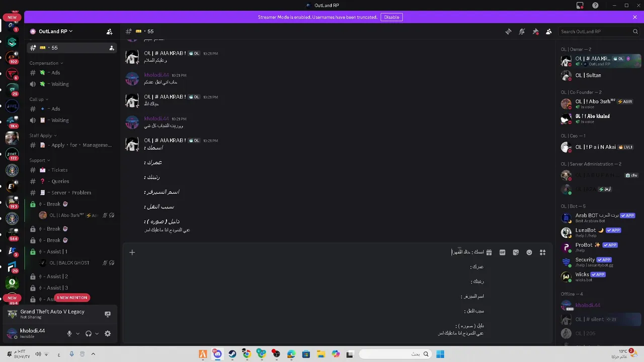Open Ads channel under Compensation
Screen dimensions: 644x362
(x=72, y=72)
